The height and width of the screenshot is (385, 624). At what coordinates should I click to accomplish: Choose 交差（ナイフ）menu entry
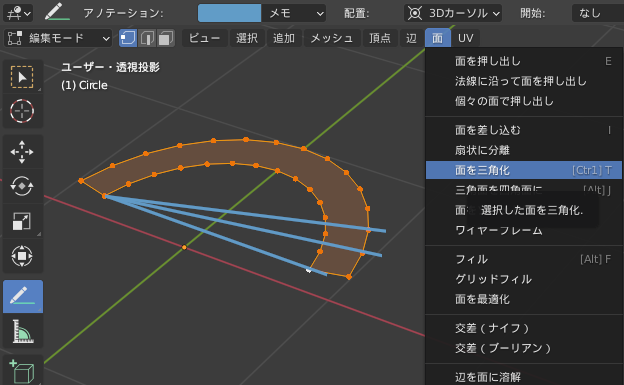point(524,328)
